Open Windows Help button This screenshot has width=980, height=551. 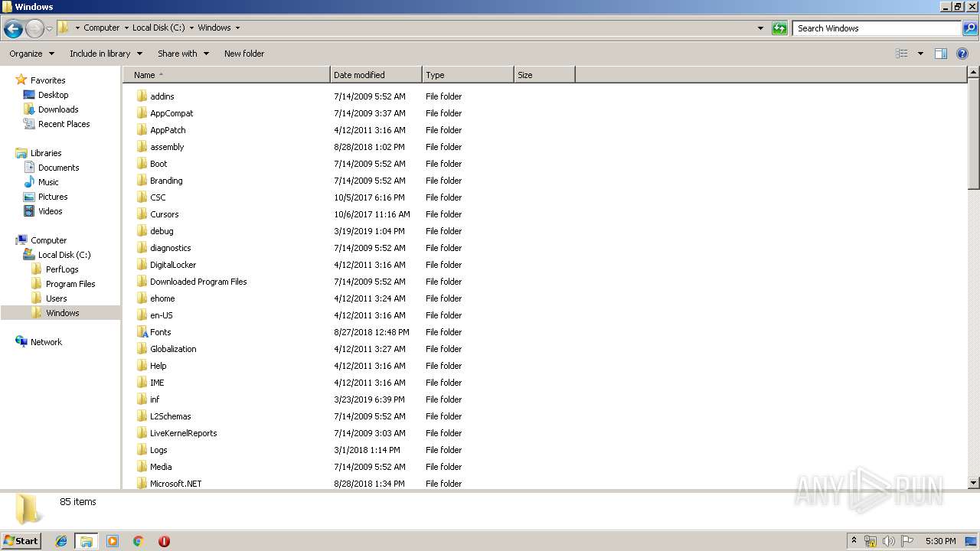point(962,54)
